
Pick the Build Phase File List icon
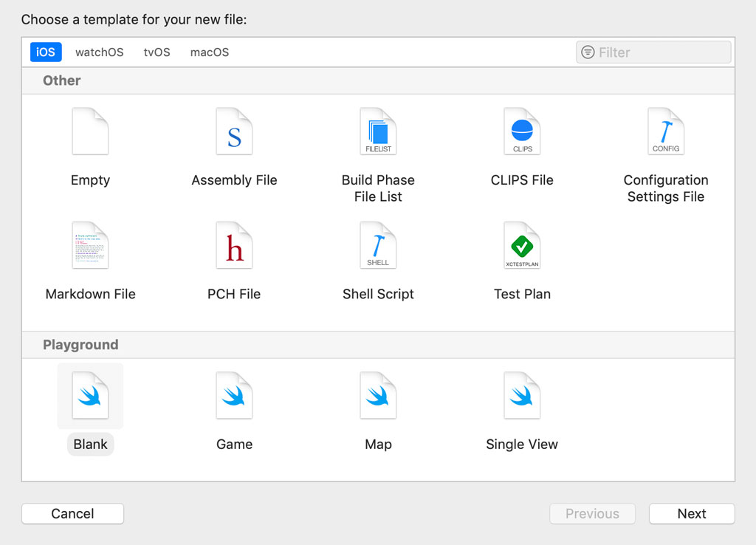tap(378, 131)
